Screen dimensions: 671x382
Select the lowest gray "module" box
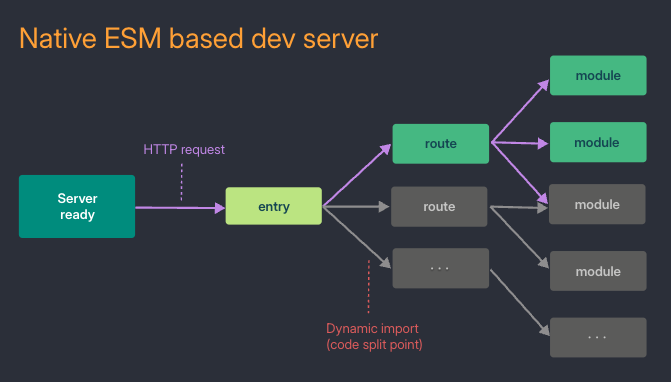click(x=598, y=271)
